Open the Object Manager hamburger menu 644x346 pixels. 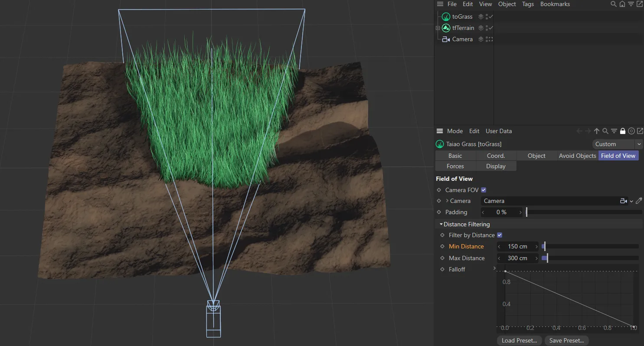point(440,4)
